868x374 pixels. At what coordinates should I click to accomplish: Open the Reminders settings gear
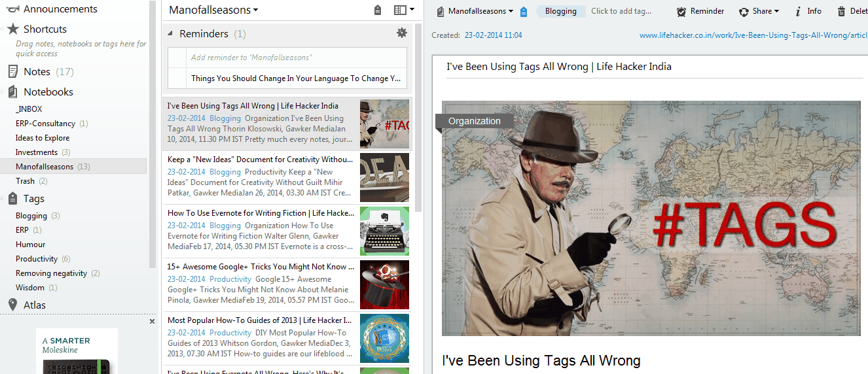click(402, 33)
